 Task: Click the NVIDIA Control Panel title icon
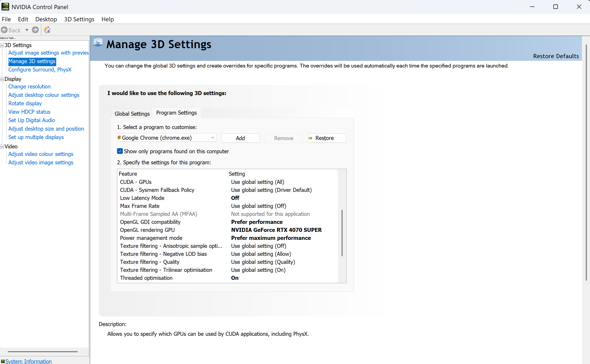tap(5, 7)
